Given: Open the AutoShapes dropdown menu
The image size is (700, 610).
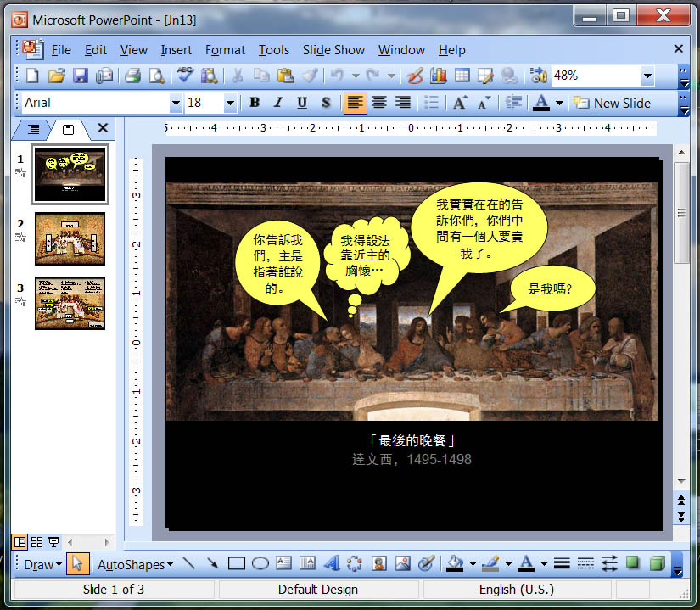Looking at the screenshot, I should click(135, 564).
